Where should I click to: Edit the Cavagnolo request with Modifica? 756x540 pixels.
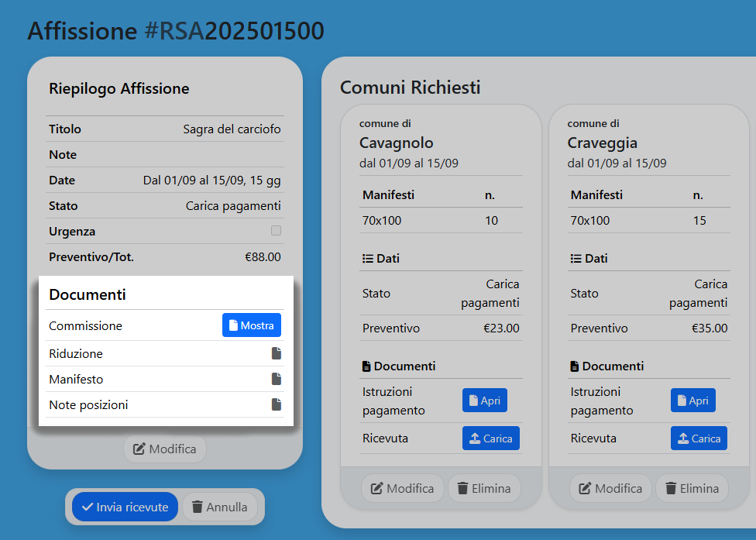click(403, 489)
